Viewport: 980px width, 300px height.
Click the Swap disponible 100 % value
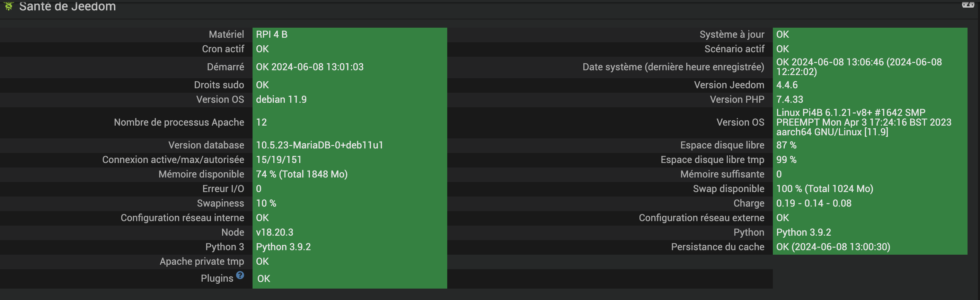(824, 189)
